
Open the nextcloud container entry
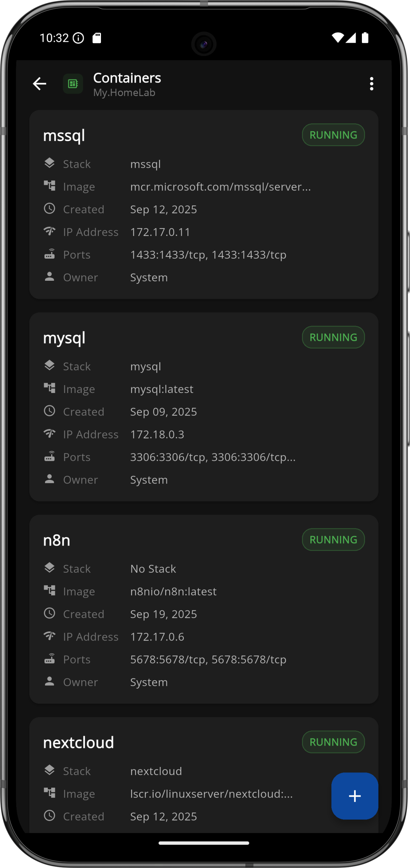pos(79,743)
